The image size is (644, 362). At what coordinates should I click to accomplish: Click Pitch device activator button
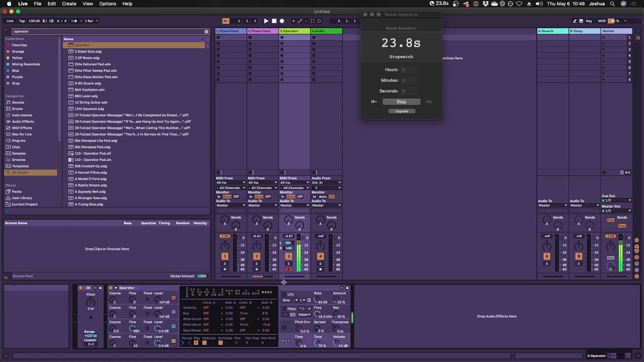80,288
